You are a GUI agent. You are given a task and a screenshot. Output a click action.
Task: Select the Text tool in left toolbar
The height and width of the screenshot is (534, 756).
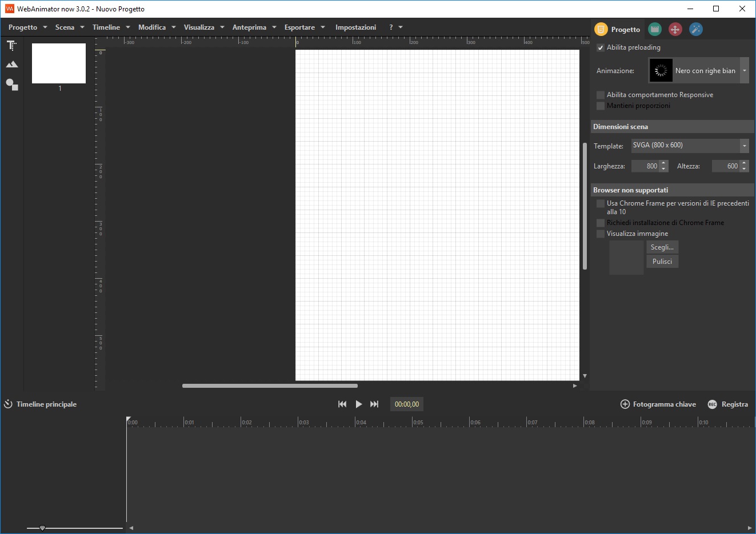[11, 46]
